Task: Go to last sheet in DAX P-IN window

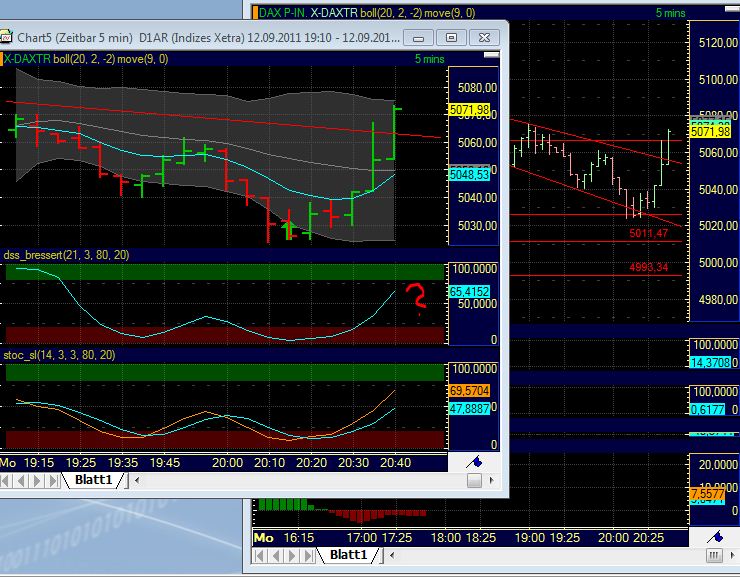Action: point(308,555)
